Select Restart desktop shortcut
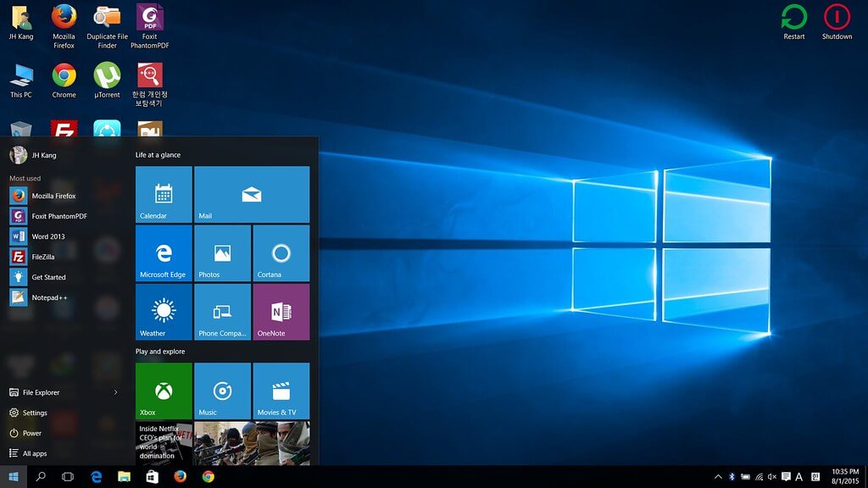 coord(793,22)
